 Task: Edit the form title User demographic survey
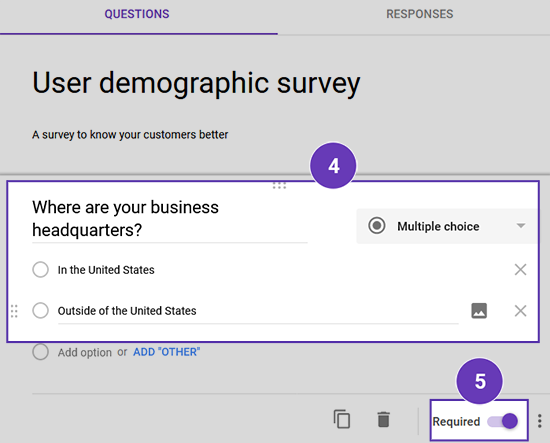click(196, 83)
